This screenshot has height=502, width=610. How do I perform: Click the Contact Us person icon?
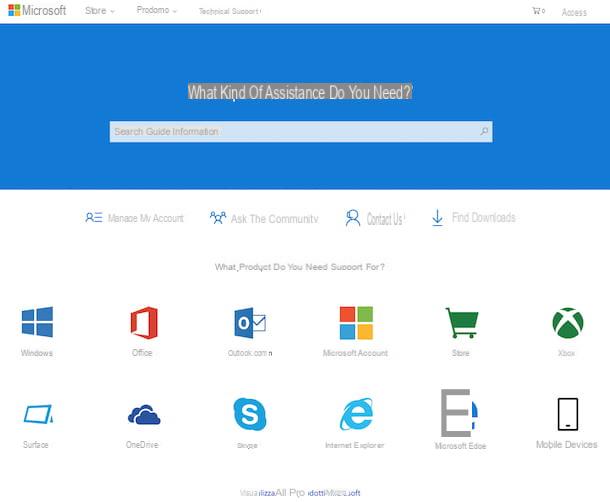(x=353, y=218)
